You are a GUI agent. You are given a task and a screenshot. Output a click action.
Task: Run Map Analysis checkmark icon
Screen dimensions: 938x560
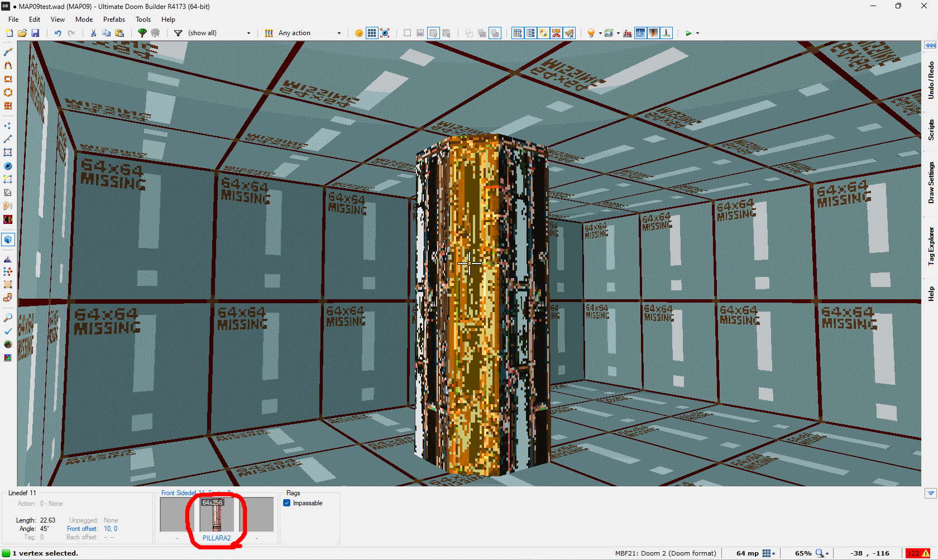[x=8, y=331]
